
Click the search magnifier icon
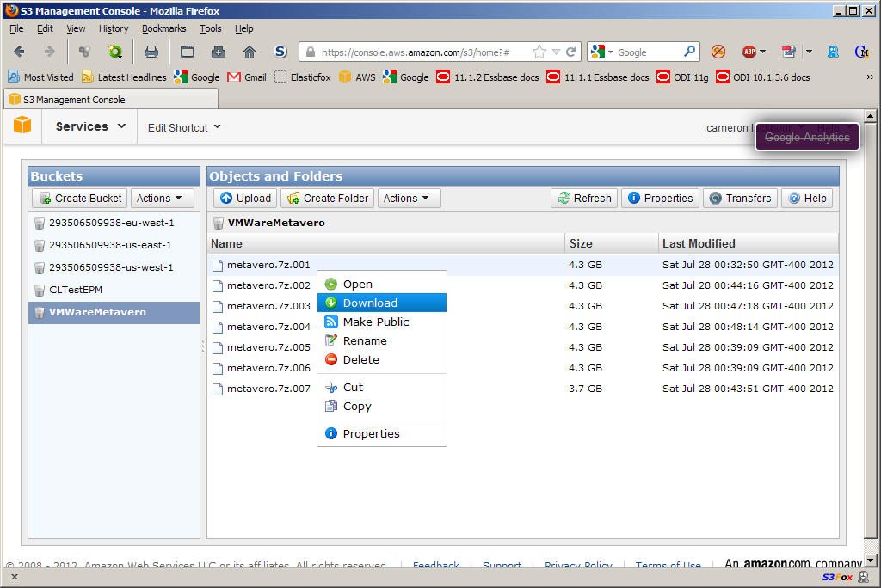[689, 52]
